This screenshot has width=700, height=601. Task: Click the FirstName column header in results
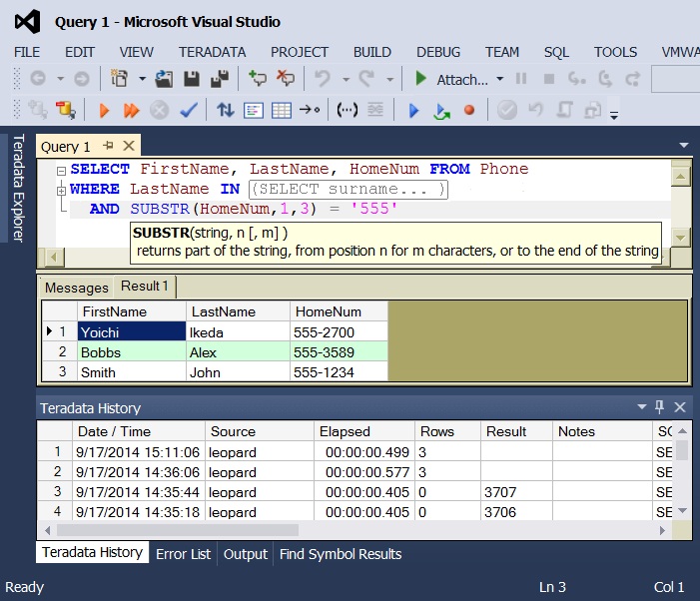click(132, 311)
